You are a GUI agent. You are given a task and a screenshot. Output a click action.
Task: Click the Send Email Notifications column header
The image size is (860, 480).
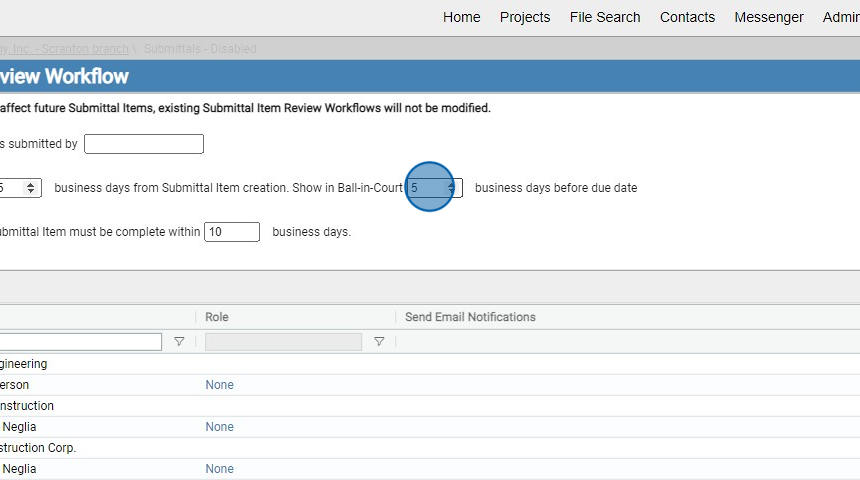(x=470, y=317)
